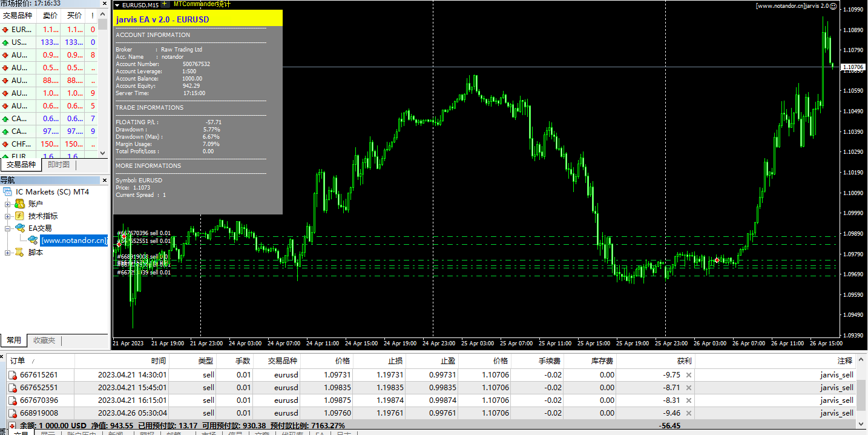
Task: Switch to the 即时图 tick chart tab
Action: tap(59, 165)
